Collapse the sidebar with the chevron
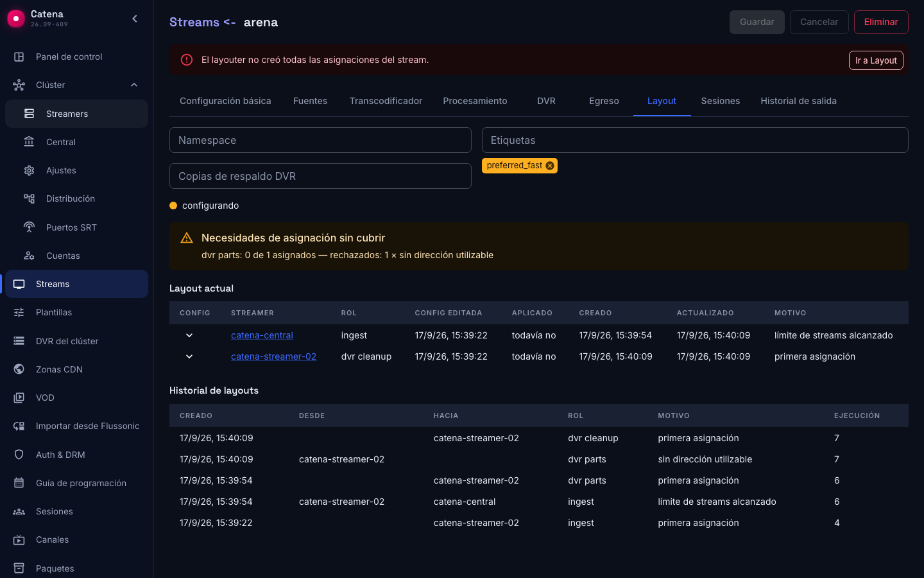The width and height of the screenshot is (924, 578). point(135,19)
